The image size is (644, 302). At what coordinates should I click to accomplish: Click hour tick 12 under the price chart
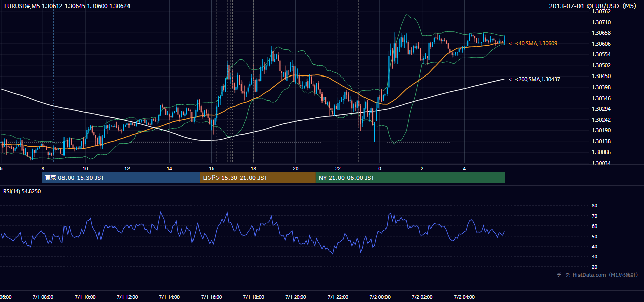(x=127, y=169)
